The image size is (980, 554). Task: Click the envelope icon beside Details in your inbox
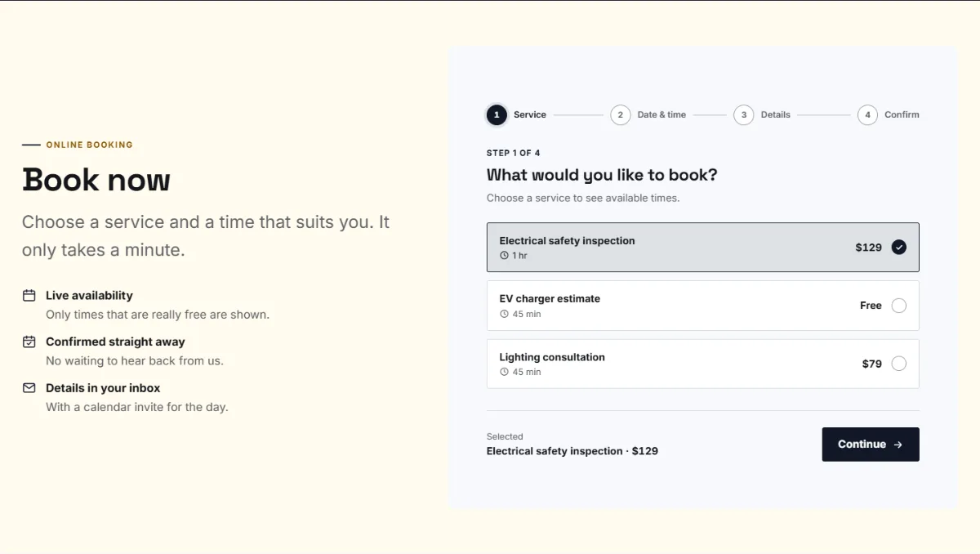29,387
